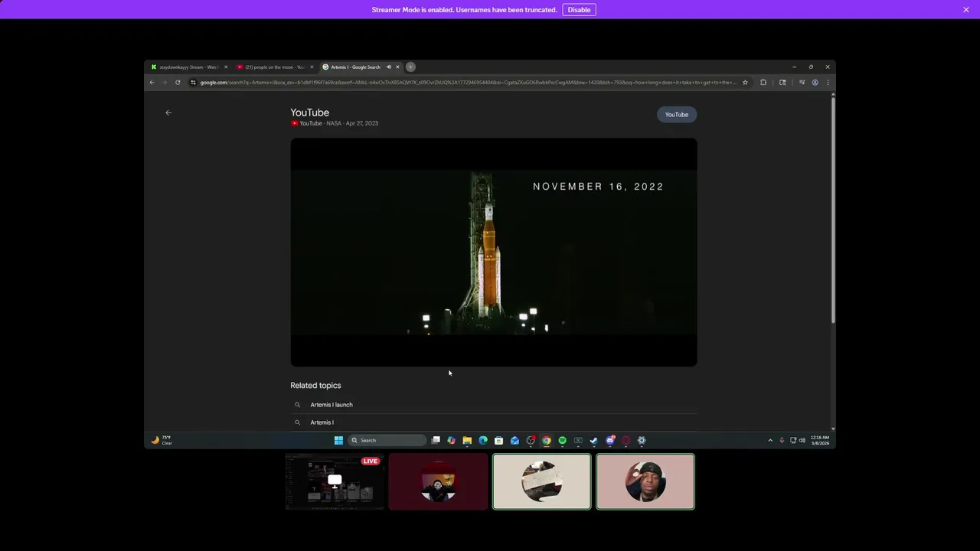The width and height of the screenshot is (980, 551).
Task: Open a new browser tab
Action: pyautogui.click(x=410, y=67)
